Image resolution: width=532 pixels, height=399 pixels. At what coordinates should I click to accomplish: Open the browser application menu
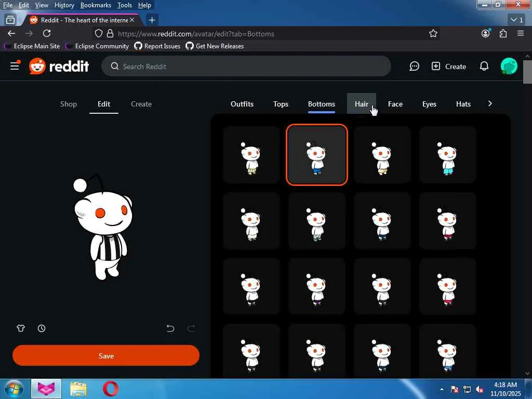[521, 33]
